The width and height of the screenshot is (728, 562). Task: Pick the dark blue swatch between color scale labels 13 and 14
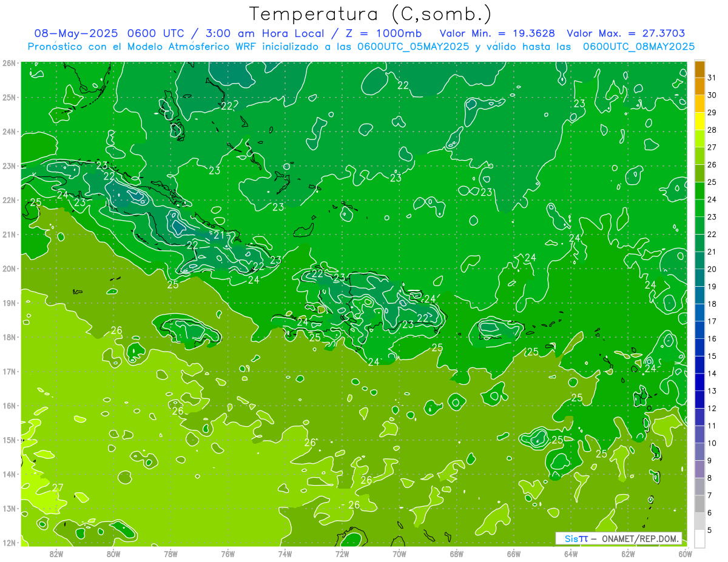(x=699, y=382)
